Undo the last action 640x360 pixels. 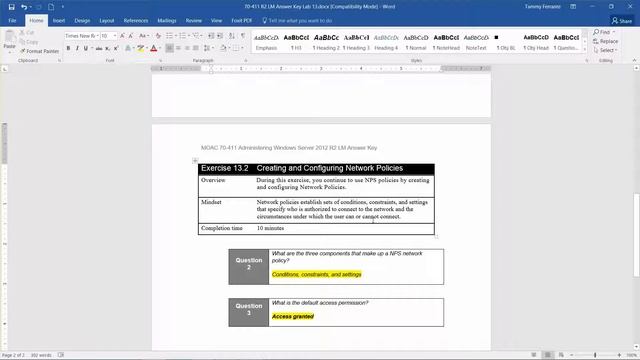(x=24, y=7)
